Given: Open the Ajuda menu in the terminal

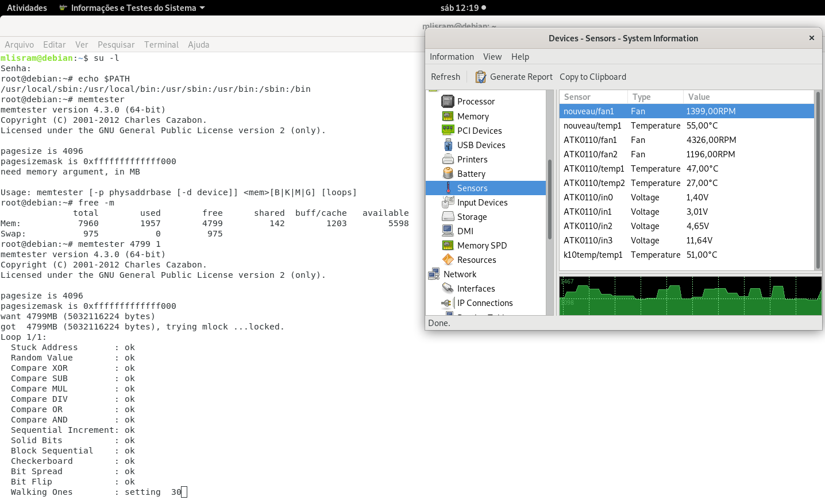Looking at the screenshot, I should 199,45.
